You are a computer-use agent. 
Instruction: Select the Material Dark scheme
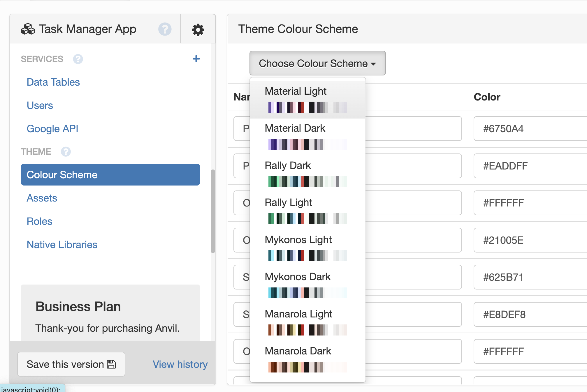[308, 137]
